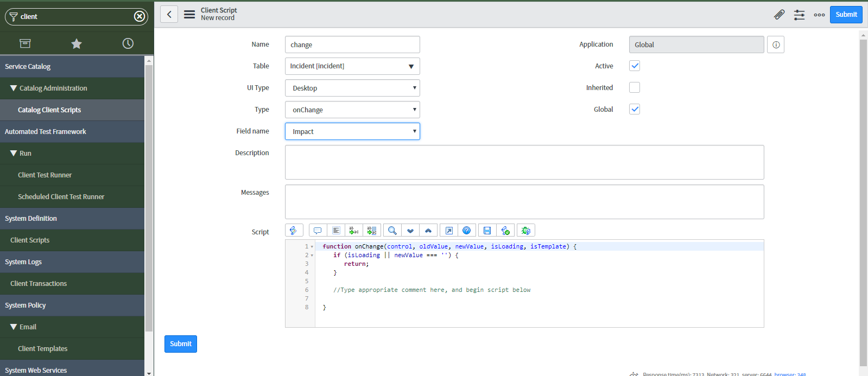Viewport: 868px width, 376px height.
Task: Click the replace icon
Action: [354, 231]
